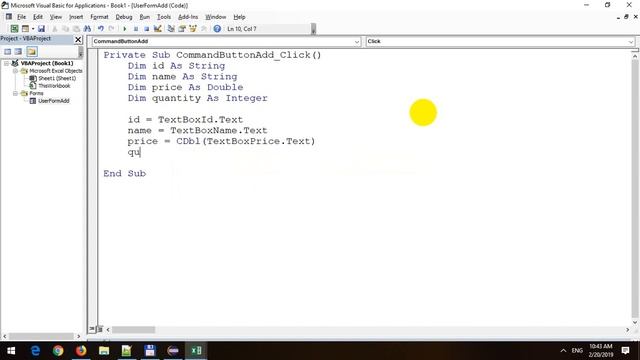Viewport: 640px width, 360px height.
Task: Click the Insert UserForm toolbar icon
Action: [x=25, y=29]
